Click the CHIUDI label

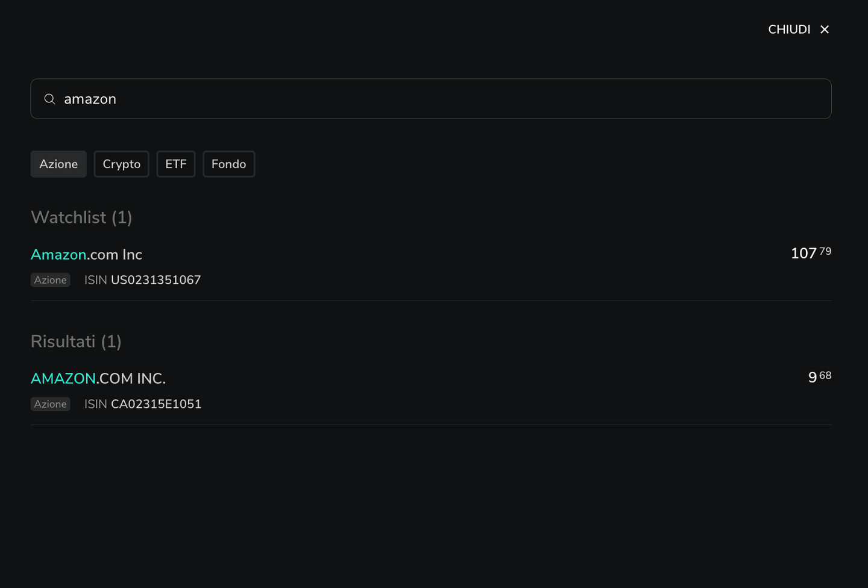coord(788,30)
